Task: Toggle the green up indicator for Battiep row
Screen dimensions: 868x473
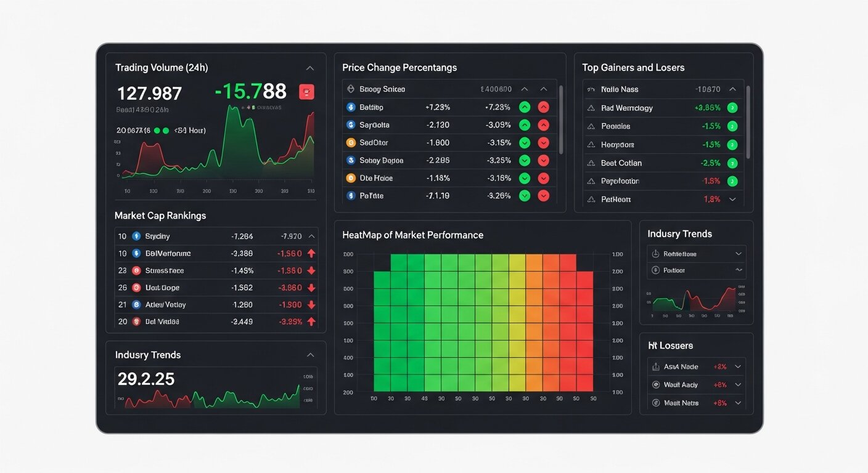Action: click(524, 107)
